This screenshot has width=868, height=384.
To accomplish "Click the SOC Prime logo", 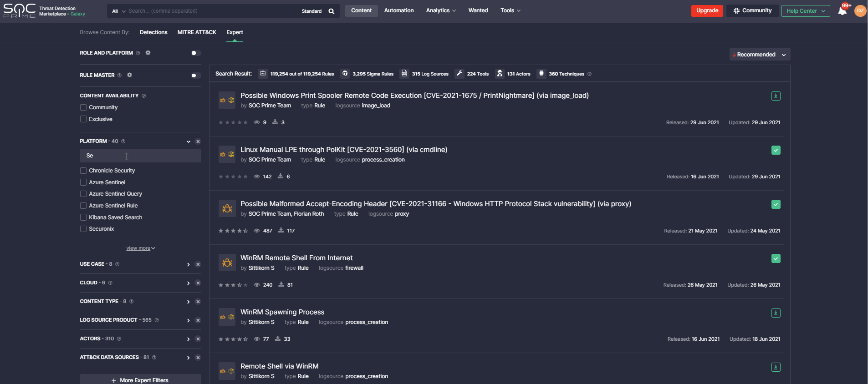I will (x=20, y=10).
